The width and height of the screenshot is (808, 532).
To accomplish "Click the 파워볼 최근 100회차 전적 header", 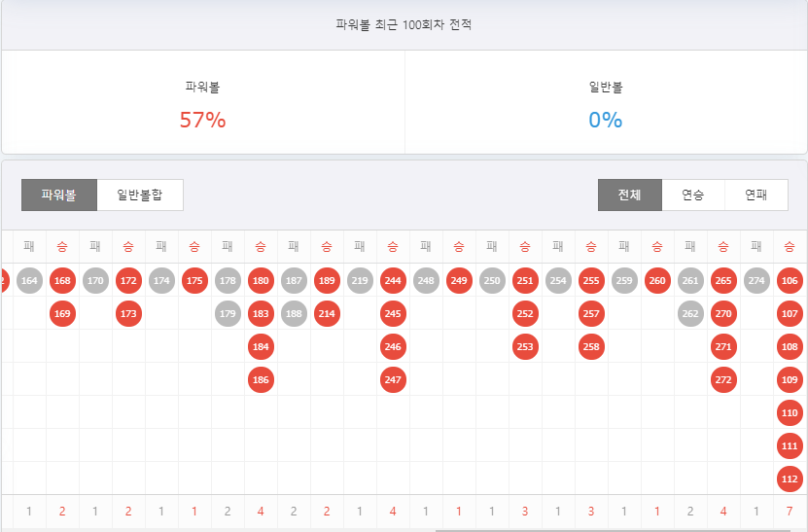I will click(404, 24).
